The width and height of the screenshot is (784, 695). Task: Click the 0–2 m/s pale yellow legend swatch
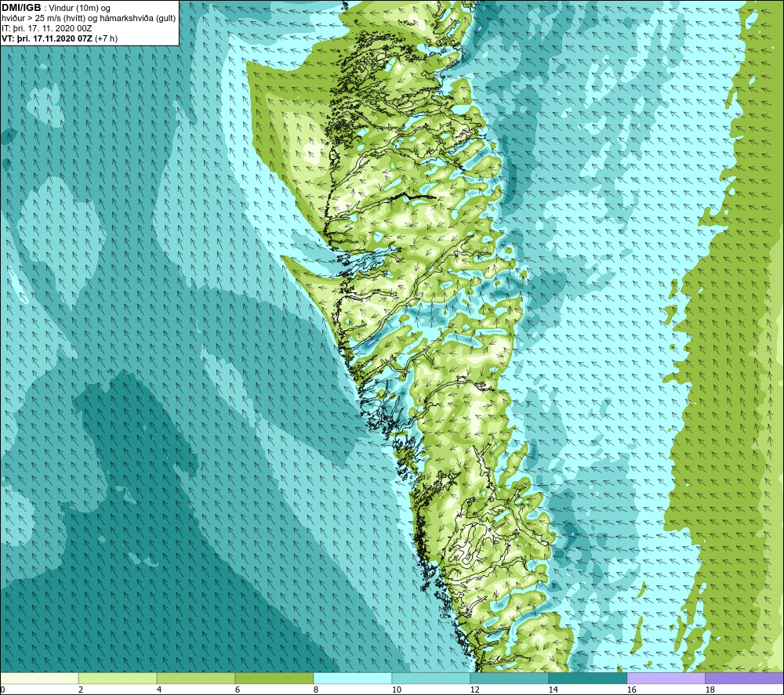tap(39, 678)
